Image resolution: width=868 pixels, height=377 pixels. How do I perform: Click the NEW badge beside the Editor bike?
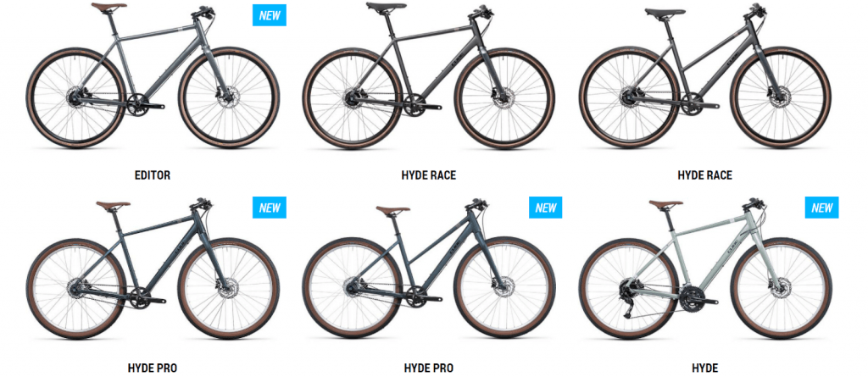point(269,15)
